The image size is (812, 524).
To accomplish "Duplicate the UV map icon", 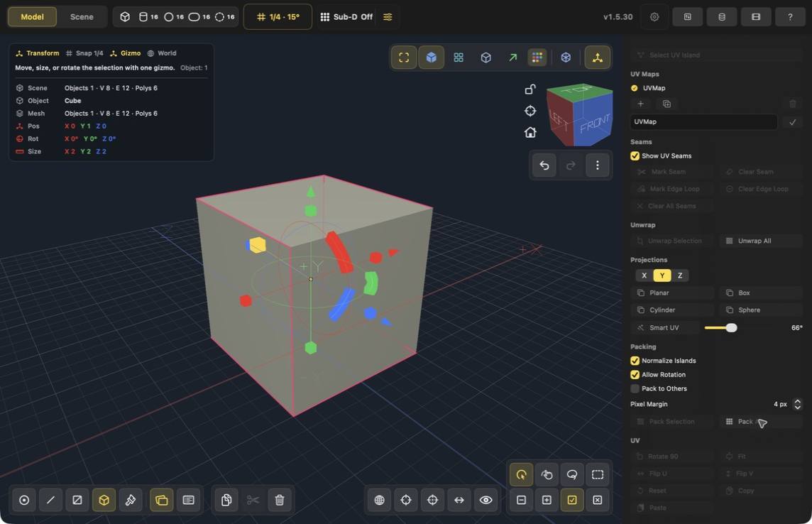I will [x=666, y=104].
